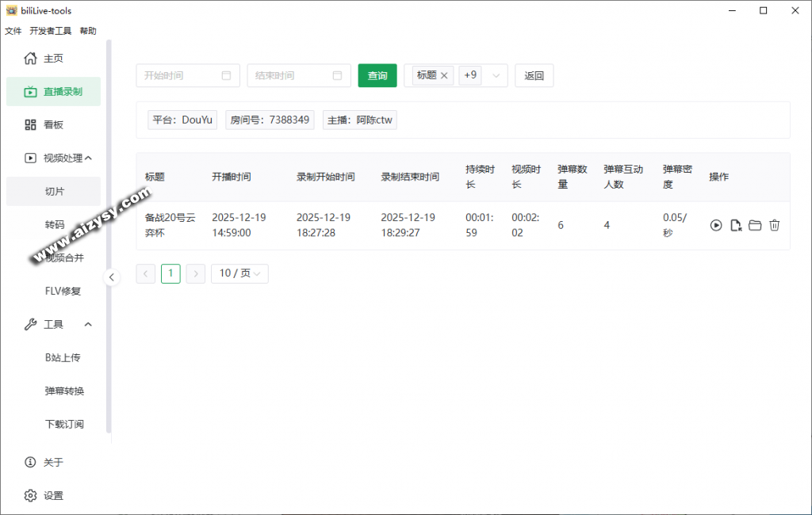Delete the recording with the trash icon

point(775,226)
